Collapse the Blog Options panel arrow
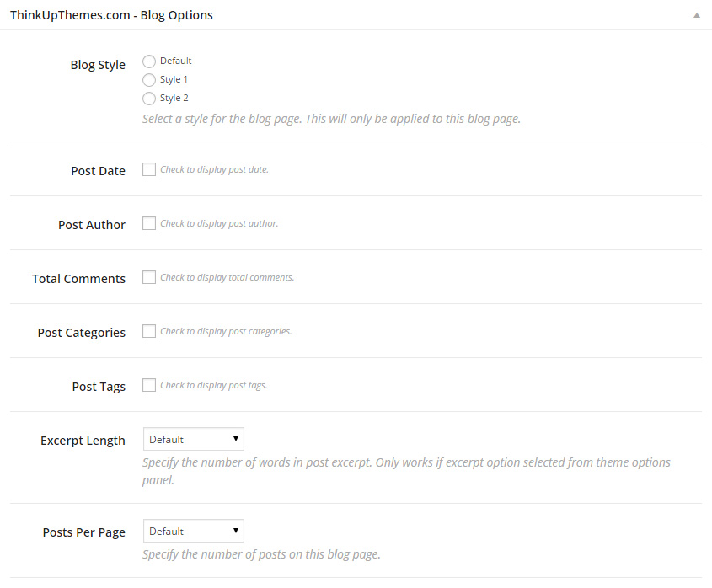The image size is (712, 588). (696, 15)
